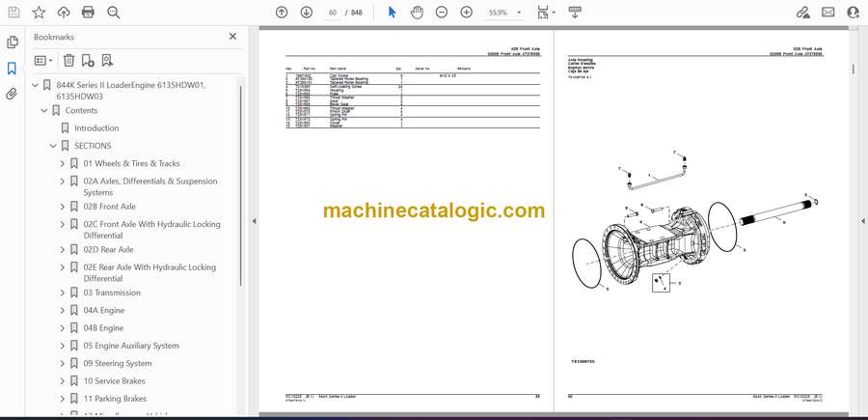
Task: Add a new bookmark icon
Action: pos(88,61)
